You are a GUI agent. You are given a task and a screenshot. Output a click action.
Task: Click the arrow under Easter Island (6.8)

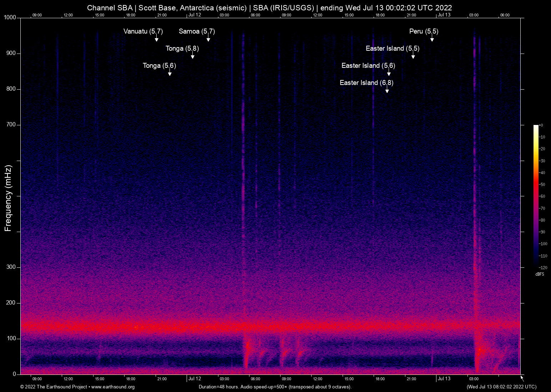tap(387, 90)
